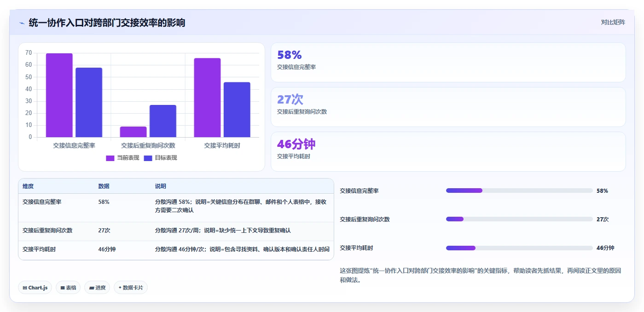The image size is (644, 312).
Task: Click the 表格 tag chip
Action: [68, 288]
